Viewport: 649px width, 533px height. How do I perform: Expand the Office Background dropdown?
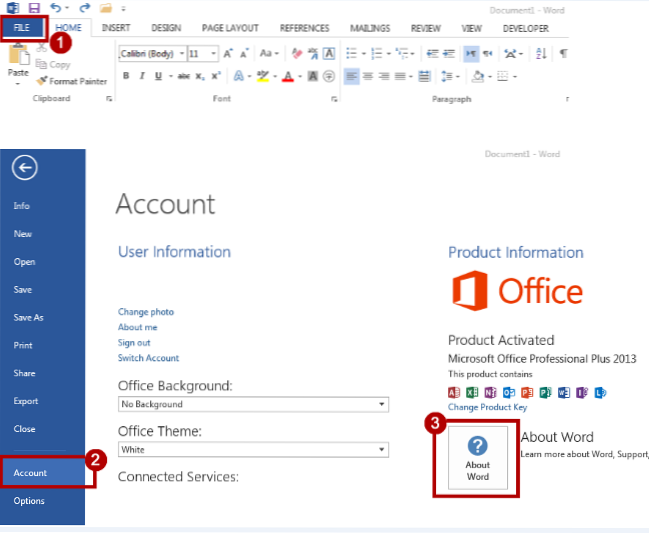tap(382, 404)
